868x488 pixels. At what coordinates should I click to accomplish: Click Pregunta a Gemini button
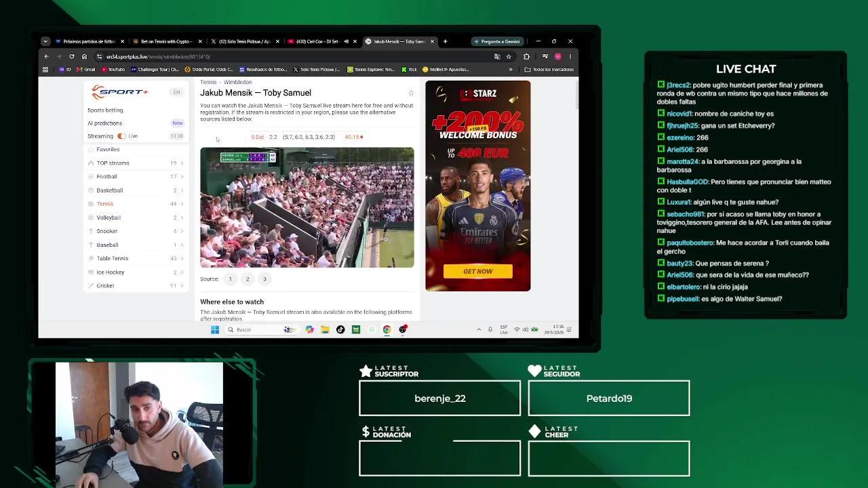[497, 41]
